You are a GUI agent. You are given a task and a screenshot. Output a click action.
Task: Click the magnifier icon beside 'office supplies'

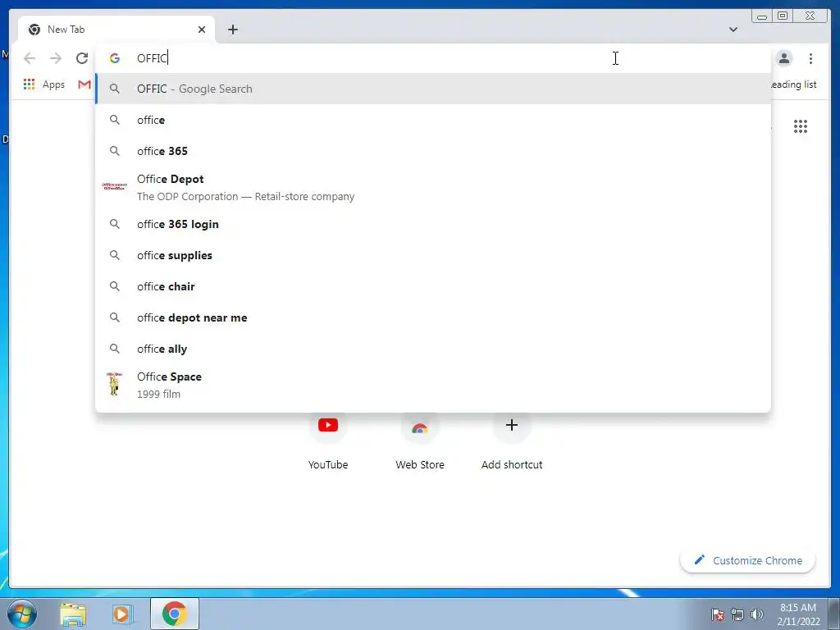pyautogui.click(x=115, y=255)
